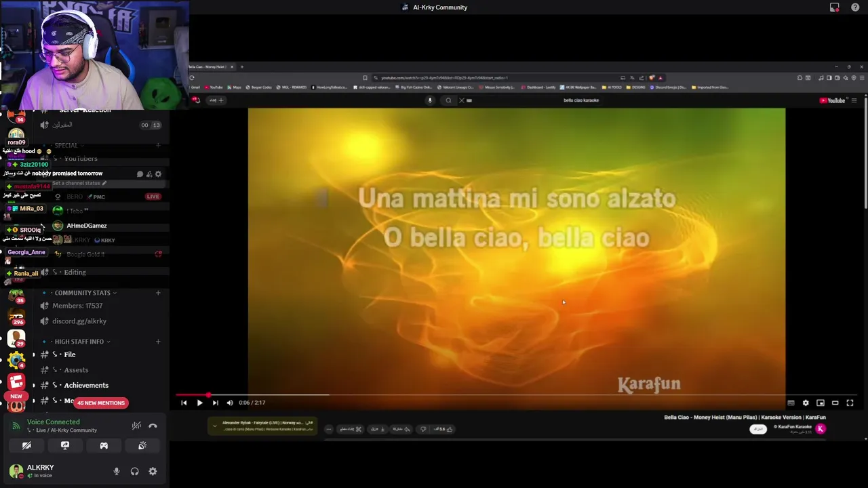The image size is (868, 488).
Task: Open YouTube home via the logo
Action: 833,100
